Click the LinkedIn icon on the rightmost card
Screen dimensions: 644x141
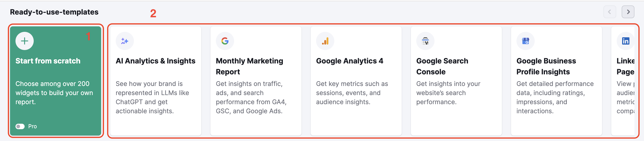tap(626, 41)
